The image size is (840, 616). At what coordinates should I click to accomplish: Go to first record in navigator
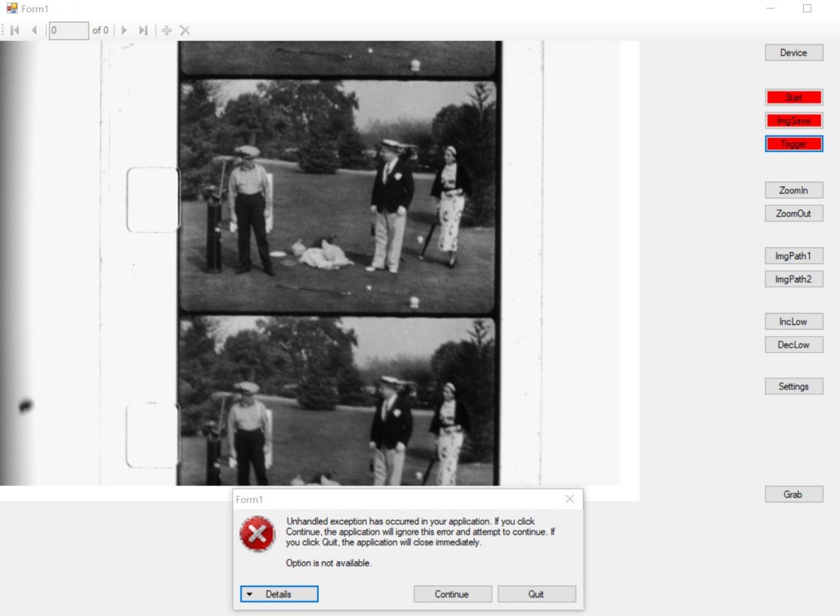(15, 30)
